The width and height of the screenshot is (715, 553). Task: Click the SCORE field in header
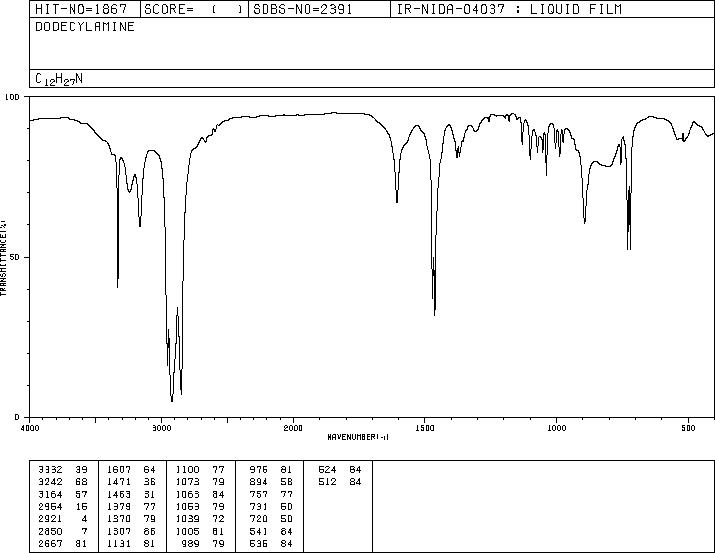194,9
